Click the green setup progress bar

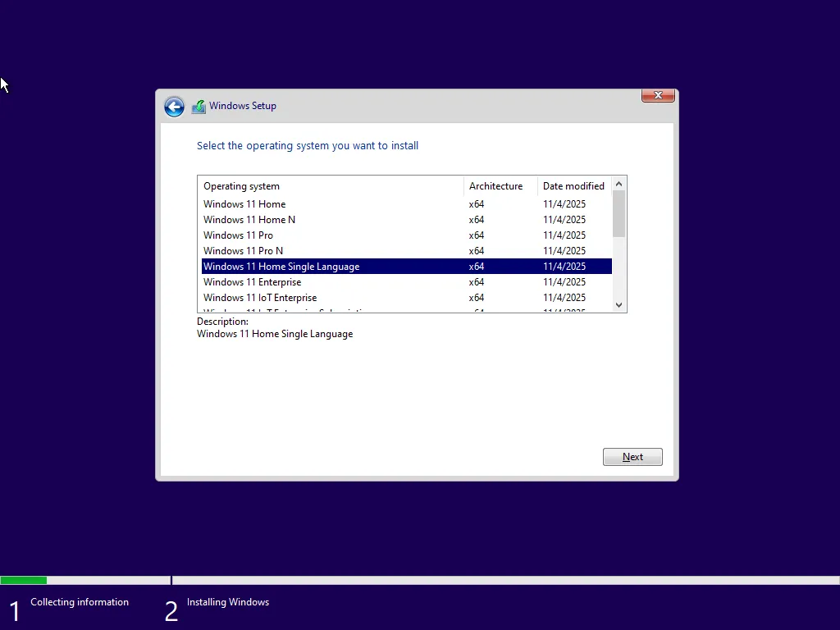pyautogui.click(x=24, y=580)
